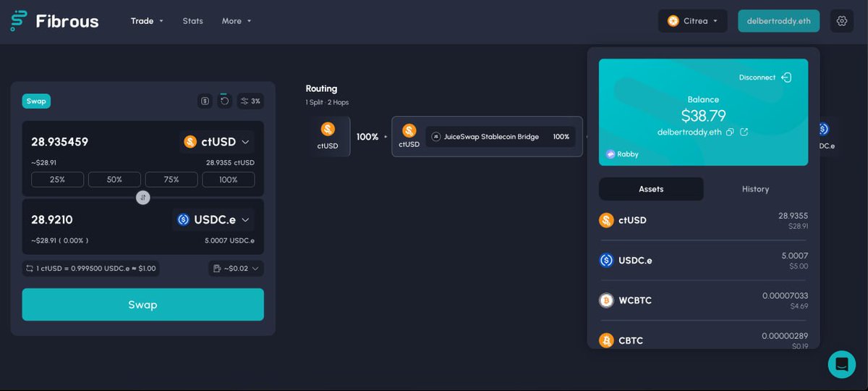Click the delbertroddy.eth wallet button
The width and height of the screenshot is (868, 391).
click(778, 21)
